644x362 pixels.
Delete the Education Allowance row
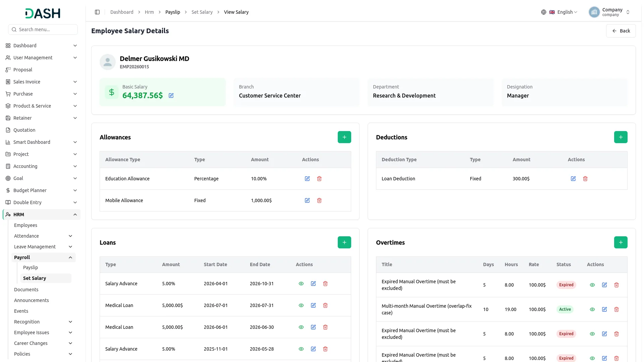[x=319, y=179]
